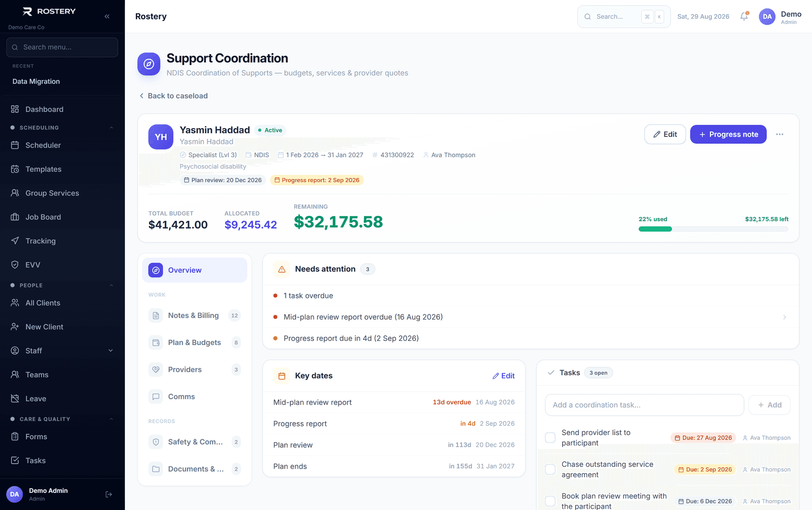Click the Rostery logo in the sidebar
This screenshot has width=812, height=510.
49,11
